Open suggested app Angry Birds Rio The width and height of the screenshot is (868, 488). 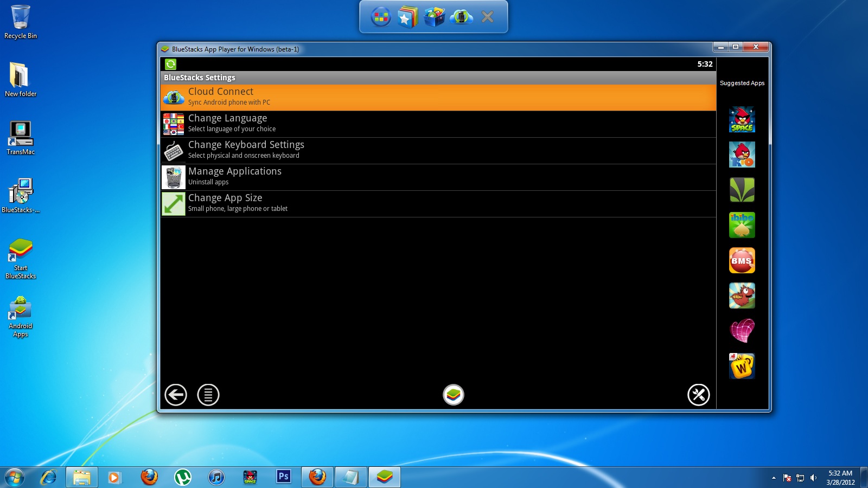[742, 155]
